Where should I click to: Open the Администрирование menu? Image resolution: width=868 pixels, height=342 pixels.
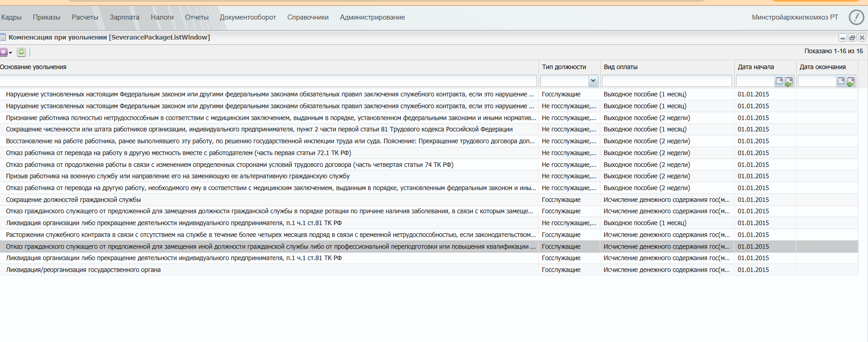click(x=372, y=17)
